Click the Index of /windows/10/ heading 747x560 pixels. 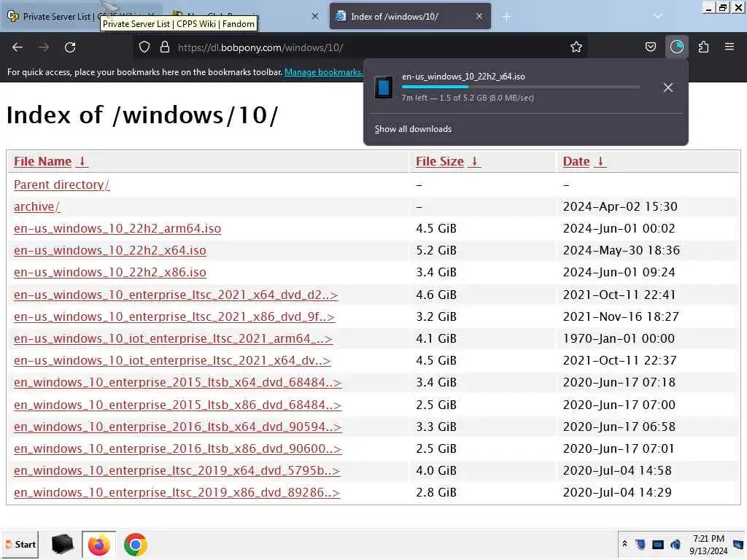[x=142, y=115]
